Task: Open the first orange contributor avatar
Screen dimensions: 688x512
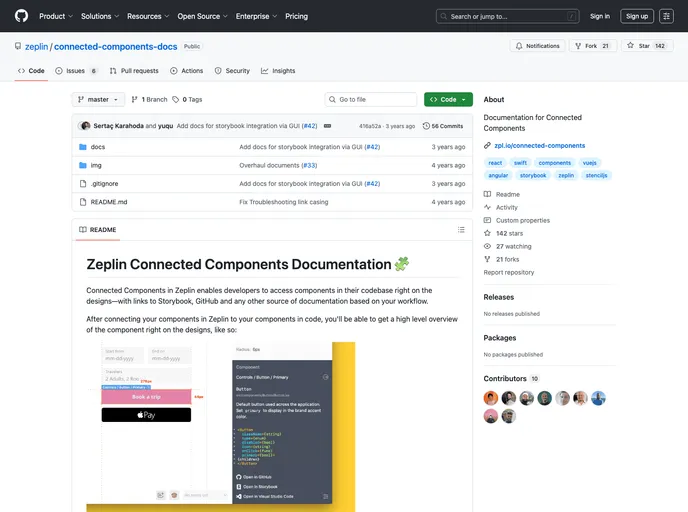Action: [x=491, y=398]
